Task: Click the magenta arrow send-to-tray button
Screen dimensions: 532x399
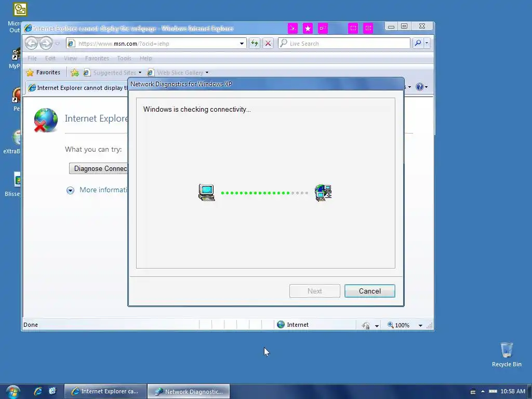Action: pos(292,28)
